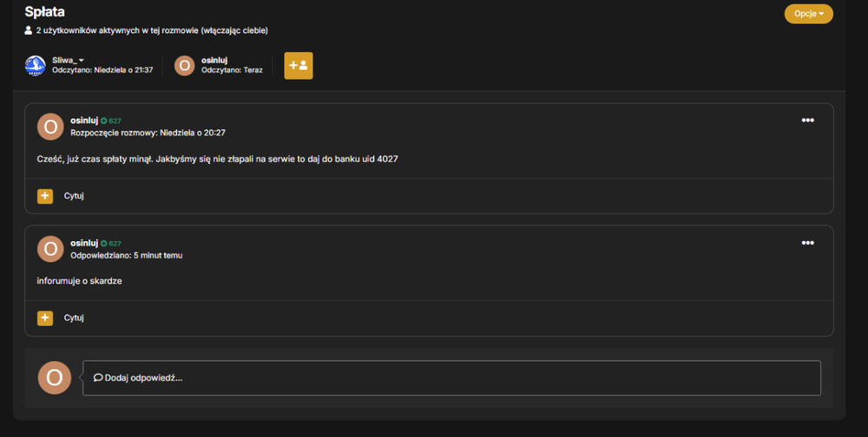This screenshot has width=868, height=437.
Task: Open osinluj participant name link
Action: coord(214,61)
